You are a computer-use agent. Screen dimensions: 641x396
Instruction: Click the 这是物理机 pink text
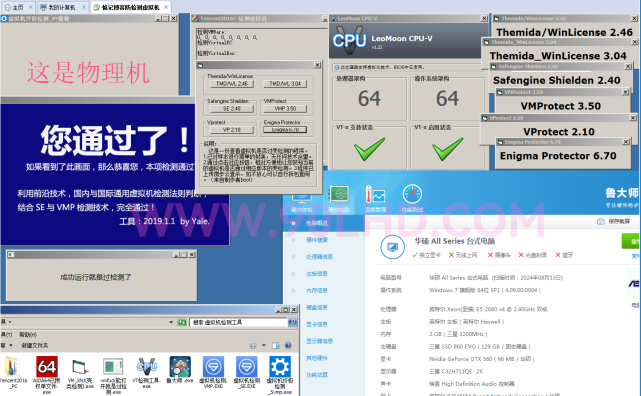(x=88, y=73)
